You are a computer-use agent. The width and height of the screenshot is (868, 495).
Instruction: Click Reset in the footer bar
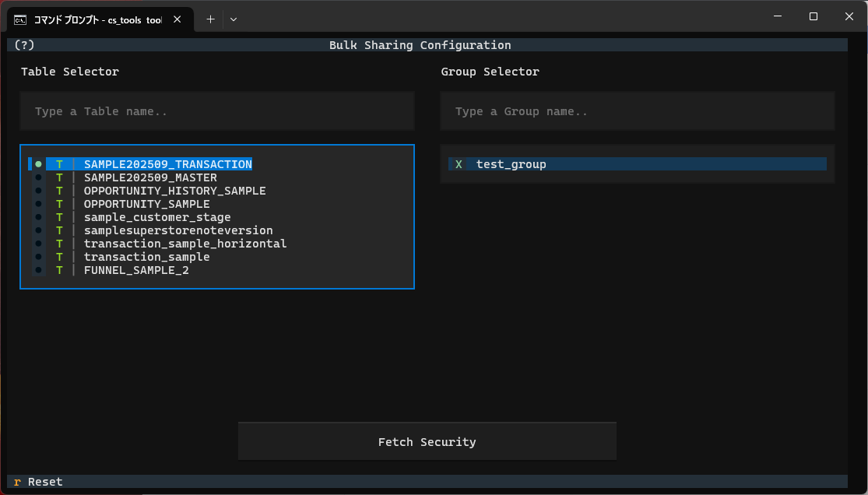tap(44, 482)
